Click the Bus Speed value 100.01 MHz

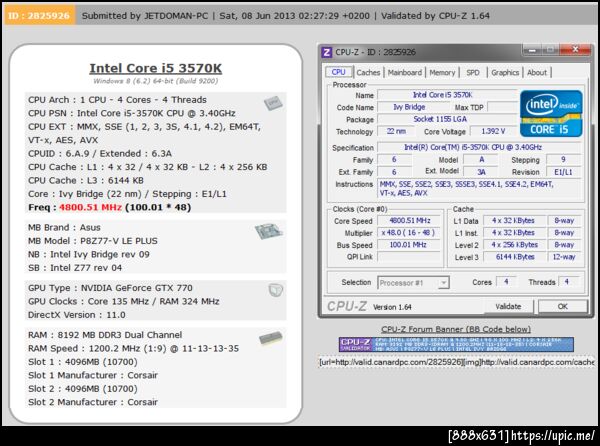pos(409,245)
